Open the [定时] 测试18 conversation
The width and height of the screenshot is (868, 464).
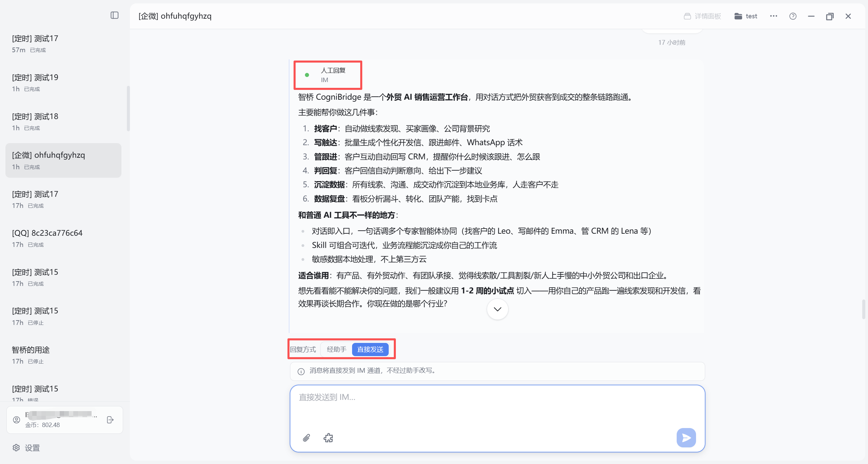pyautogui.click(x=63, y=122)
